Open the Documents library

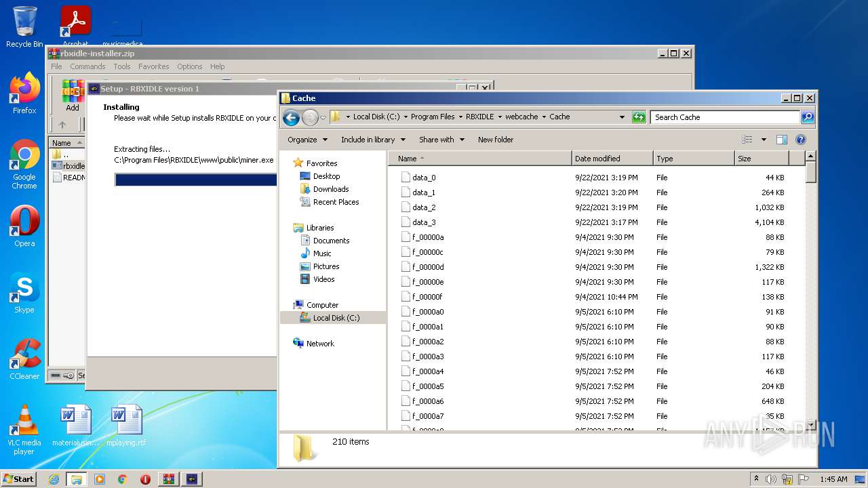[331, 241]
